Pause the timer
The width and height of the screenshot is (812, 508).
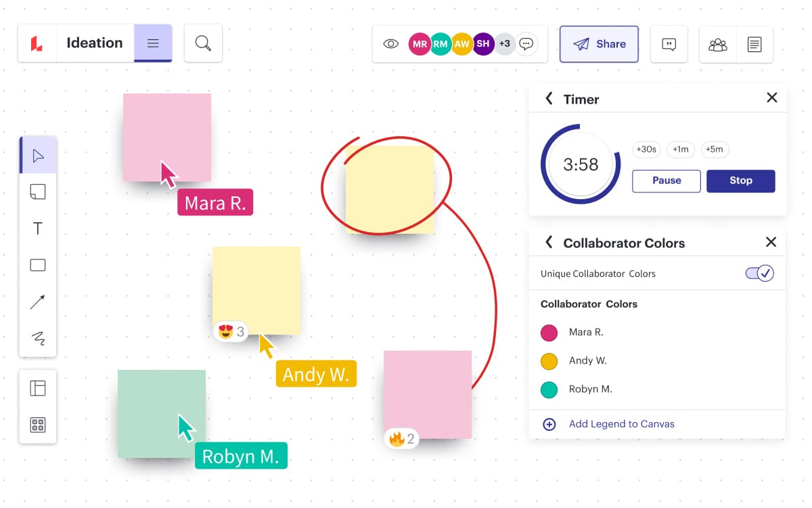coord(667,181)
